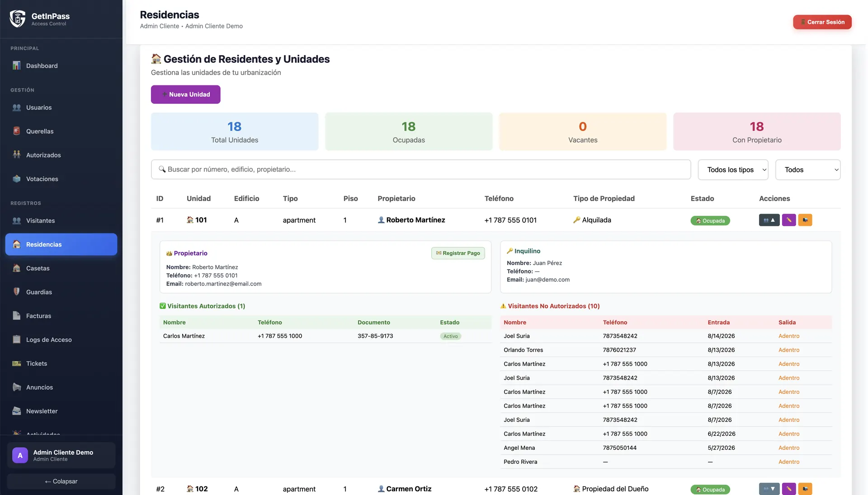
Task: Click the orange mailbox icon for unit 102
Action: (805, 489)
